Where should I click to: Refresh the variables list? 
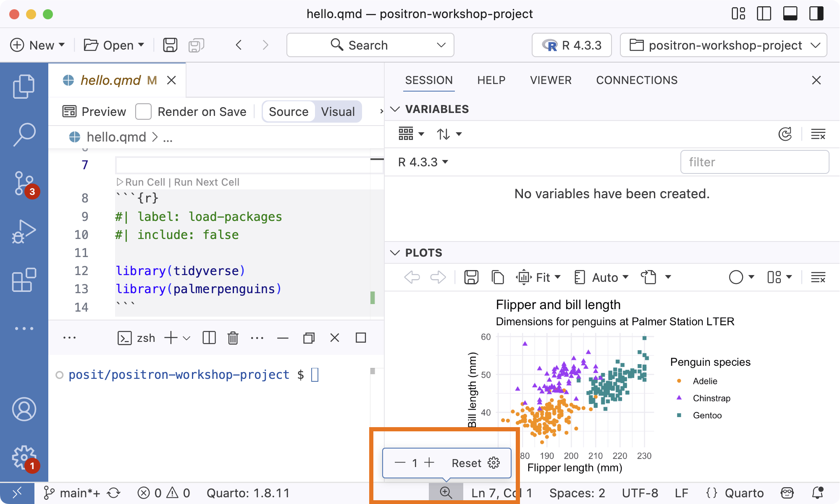[785, 134]
